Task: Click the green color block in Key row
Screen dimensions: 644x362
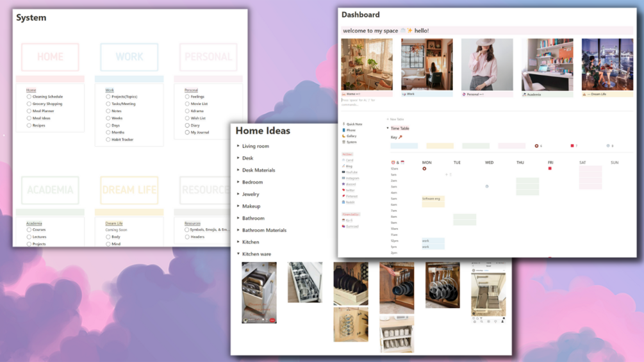Action: pyautogui.click(x=475, y=145)
